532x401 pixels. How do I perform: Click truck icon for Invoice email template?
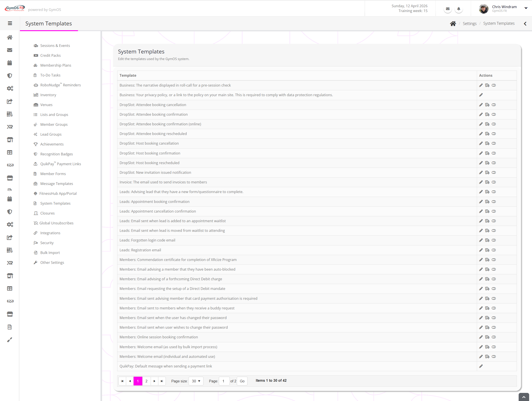click(x=487, y=182)
